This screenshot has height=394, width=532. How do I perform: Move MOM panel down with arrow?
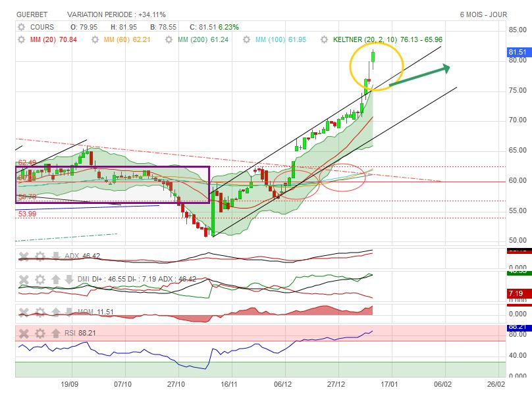coord(69,312)
